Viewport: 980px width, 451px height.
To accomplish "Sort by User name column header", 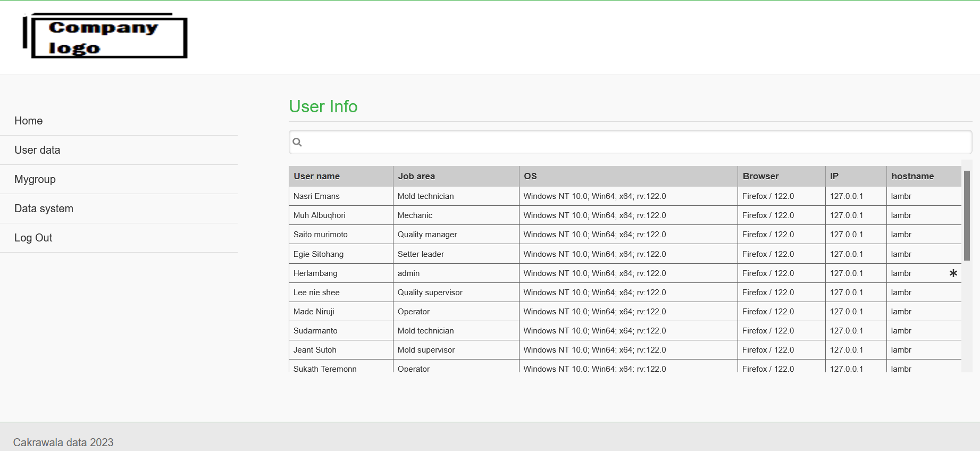I will pyautogui.click(x=317, y=176).
